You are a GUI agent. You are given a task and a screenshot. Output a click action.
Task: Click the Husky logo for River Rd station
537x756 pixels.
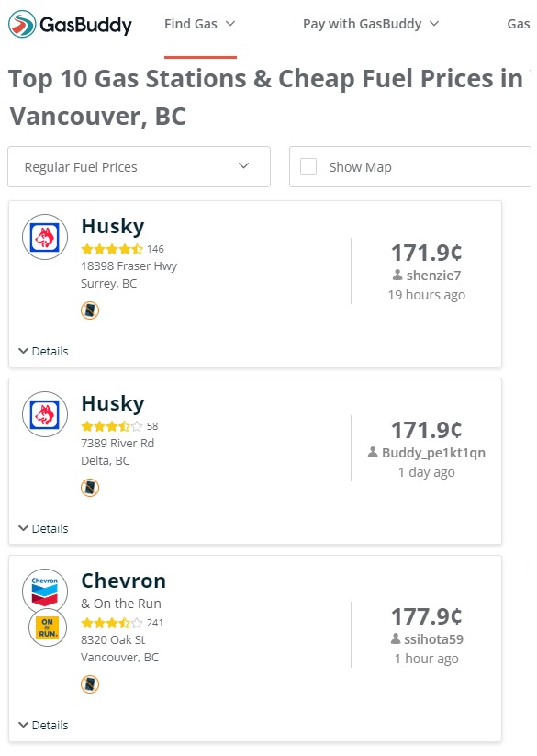point(45,414)
